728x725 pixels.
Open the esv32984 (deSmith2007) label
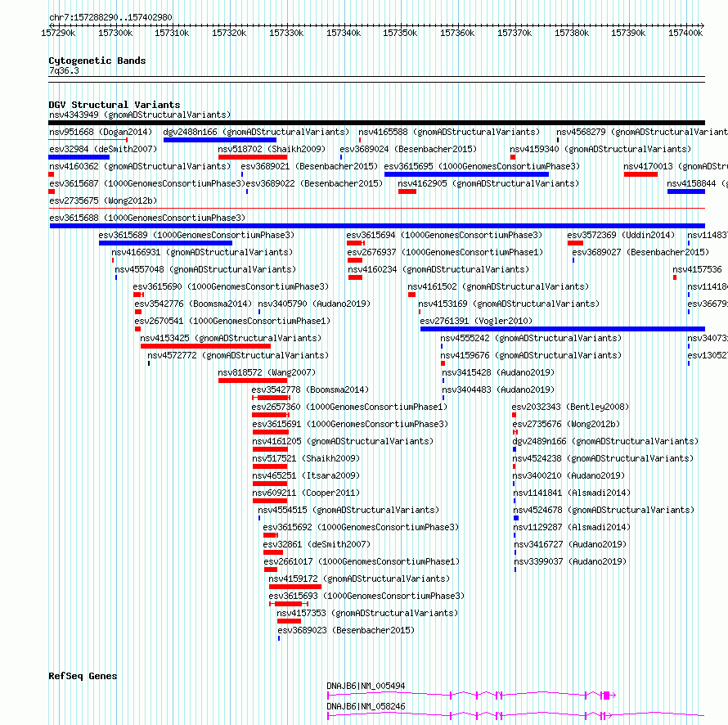point(103,149)
